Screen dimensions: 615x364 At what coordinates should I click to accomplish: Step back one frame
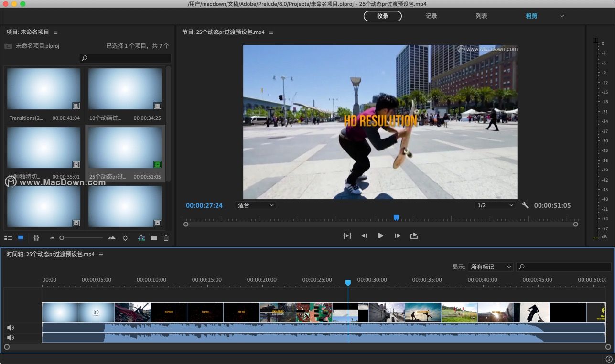pos(364,236)
